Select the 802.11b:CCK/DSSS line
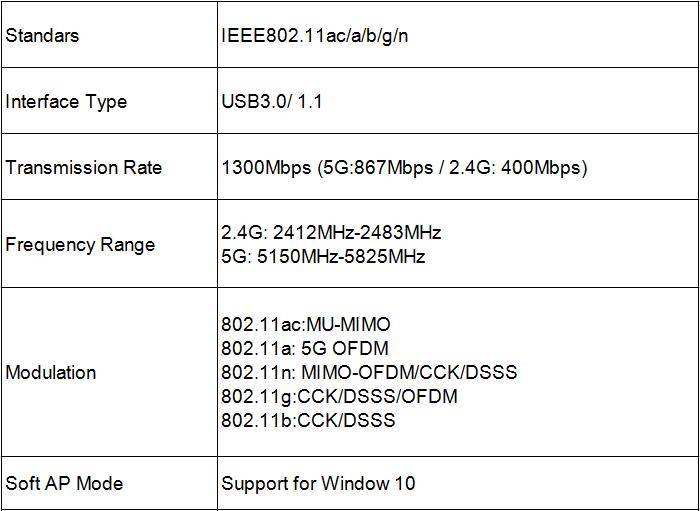 [x=308, y=420]
